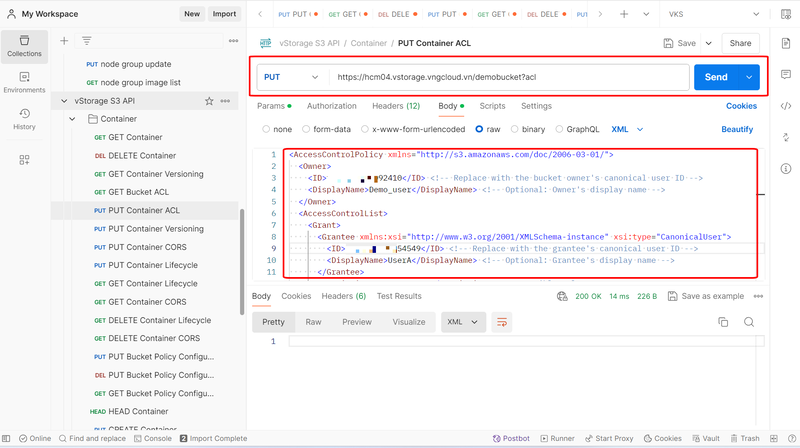Click the plus icon to create collection
Viewport: 800px width, 448px height.
coord(64,41)
